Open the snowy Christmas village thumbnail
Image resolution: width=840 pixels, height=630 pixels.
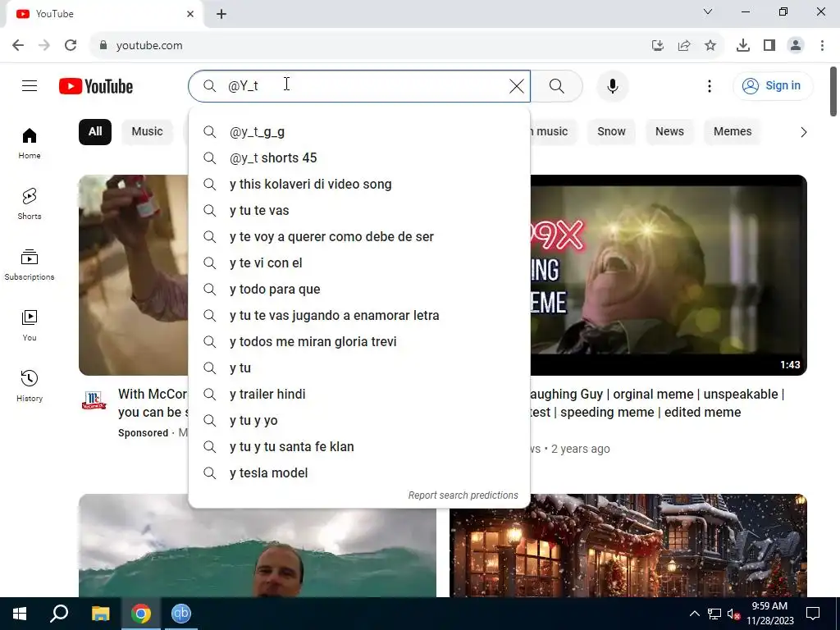[628, 546]
